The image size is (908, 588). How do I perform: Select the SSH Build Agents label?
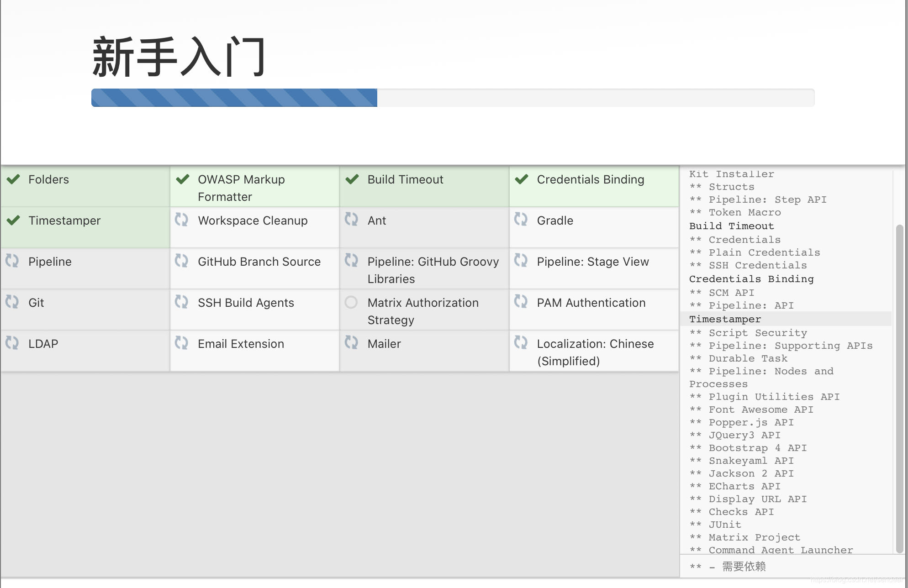point(246,303)
